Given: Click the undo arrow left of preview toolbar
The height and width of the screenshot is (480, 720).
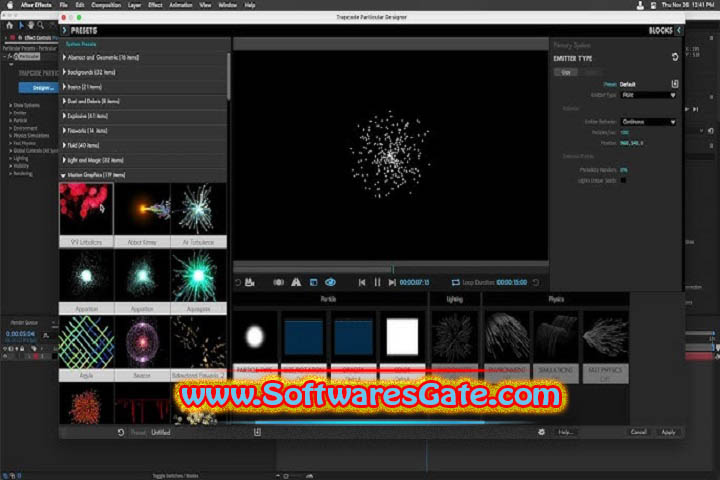Looking at the screenshot, I should [237, 282].
